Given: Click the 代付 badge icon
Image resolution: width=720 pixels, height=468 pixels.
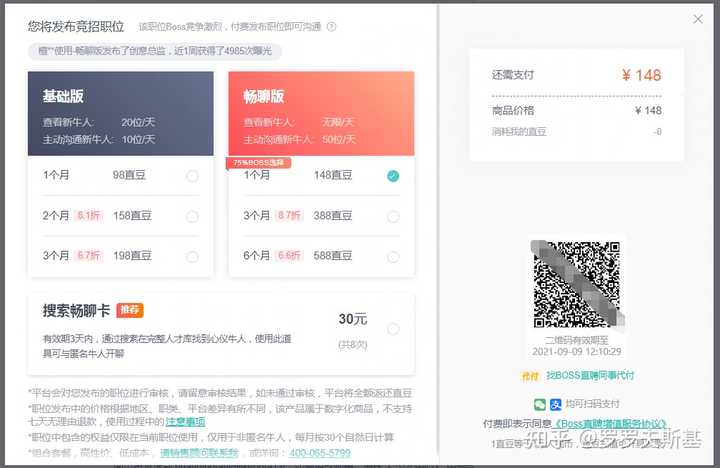Looking at the screenshot, I should click(x=530, y=376).
